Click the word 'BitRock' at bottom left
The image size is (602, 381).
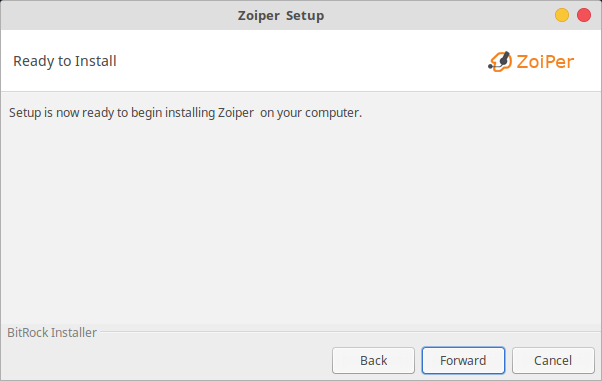pos(28,332)
